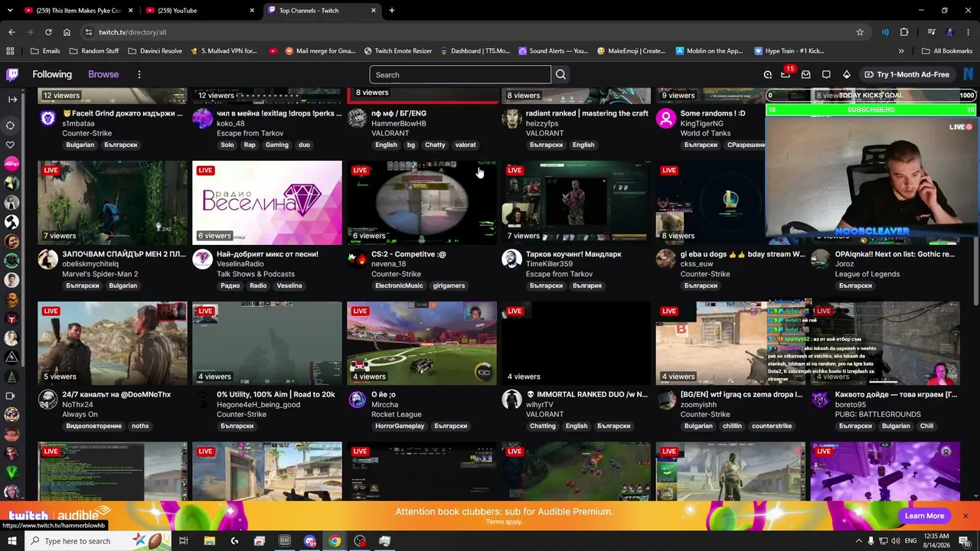Click the 'World of Tanks' category link
Screen dimensions: 980x551
[706, 133]
